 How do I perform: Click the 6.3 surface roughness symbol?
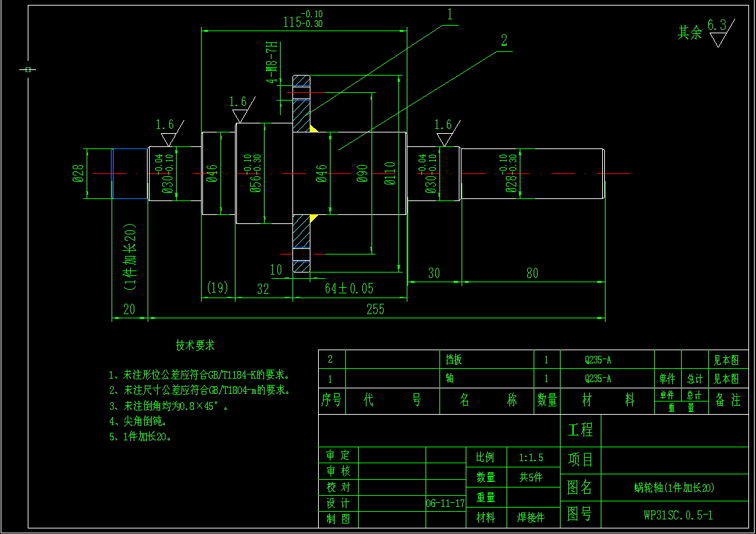pyautogui.click(x=718, y=32)
